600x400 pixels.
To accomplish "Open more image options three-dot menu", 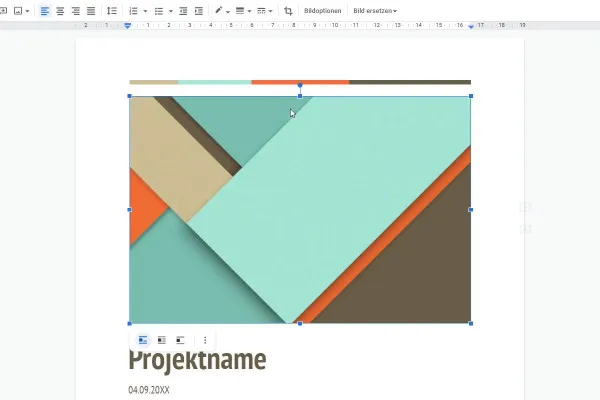I will [205, 340].
